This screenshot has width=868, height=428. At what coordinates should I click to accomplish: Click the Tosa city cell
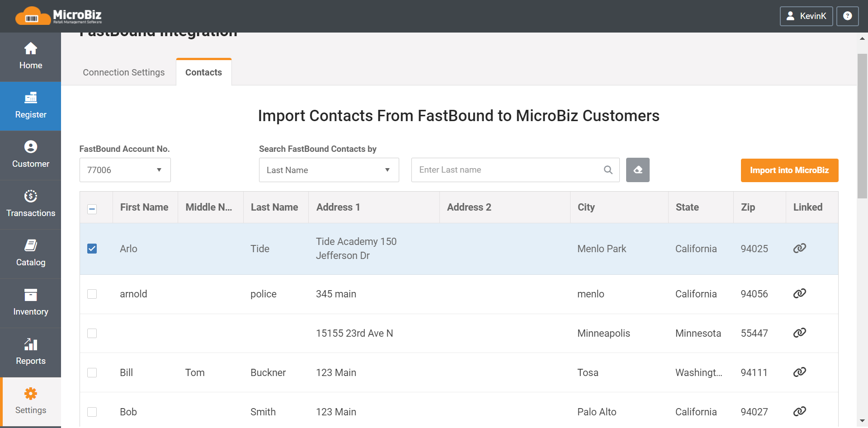588,372
